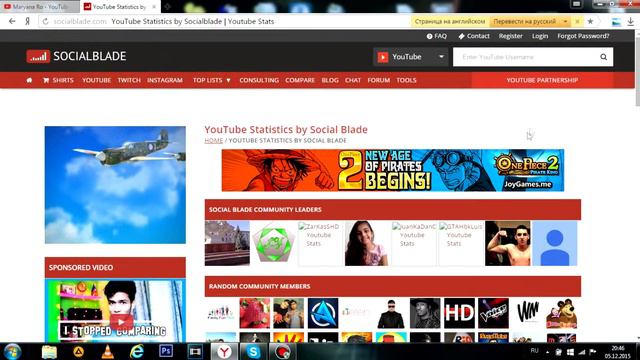
Task: Click YouTube Partnership button
Action: (x=542, y=80)
